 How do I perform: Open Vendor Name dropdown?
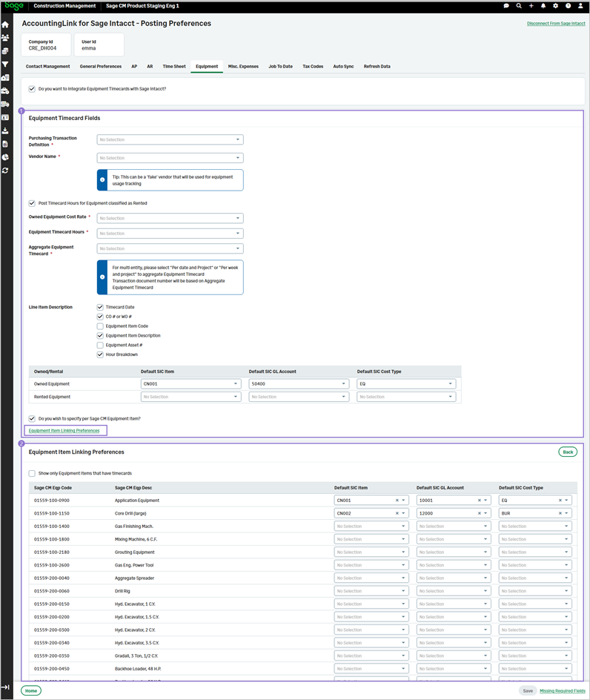click(170, 158)
